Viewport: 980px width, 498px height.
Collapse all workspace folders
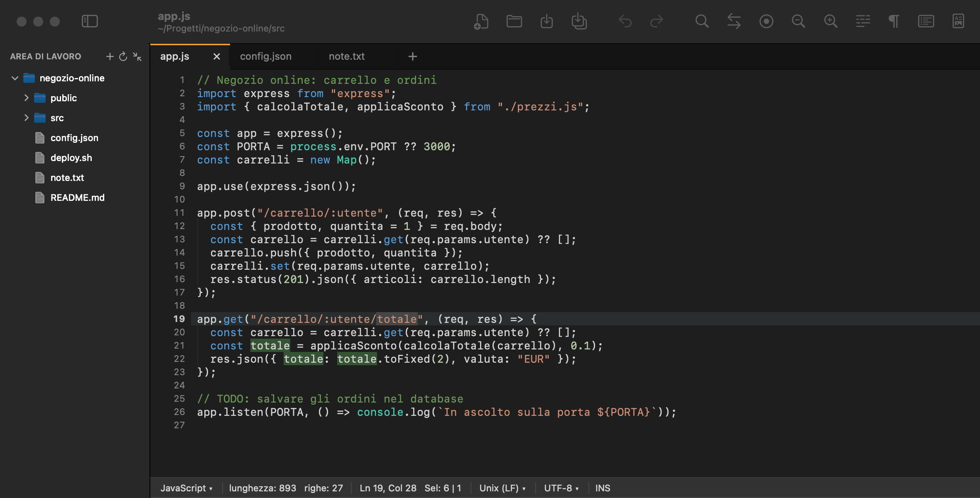[x=137, y=56]
